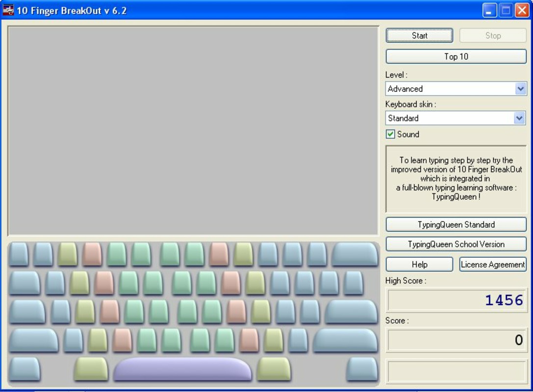533x392 pixels.
Task: Click the "Level :" label
Action: pyautogui.click(x=396, y=75)
